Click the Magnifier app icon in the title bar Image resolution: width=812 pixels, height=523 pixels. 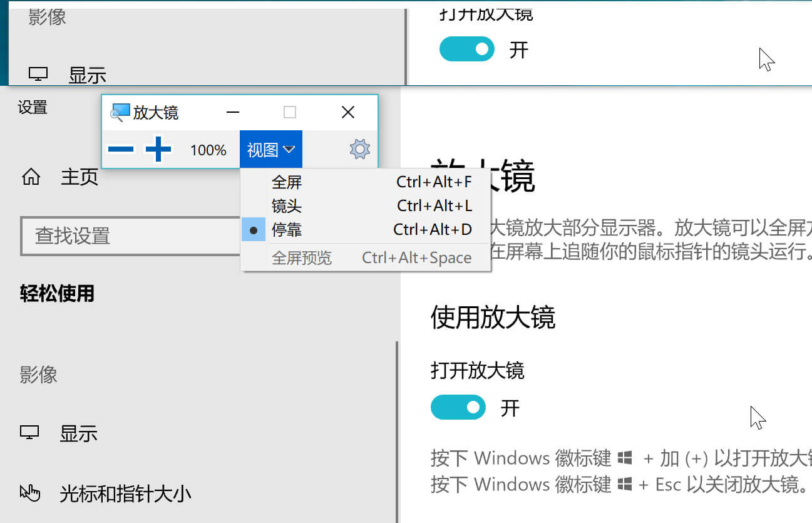pos(120,112)
